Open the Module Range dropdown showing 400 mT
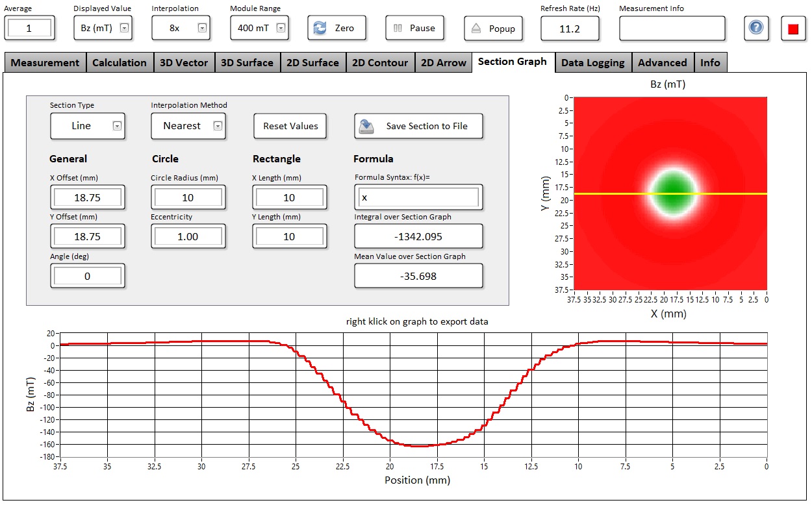This screenshot has width=812, height=507. click(x=282, y=28)
